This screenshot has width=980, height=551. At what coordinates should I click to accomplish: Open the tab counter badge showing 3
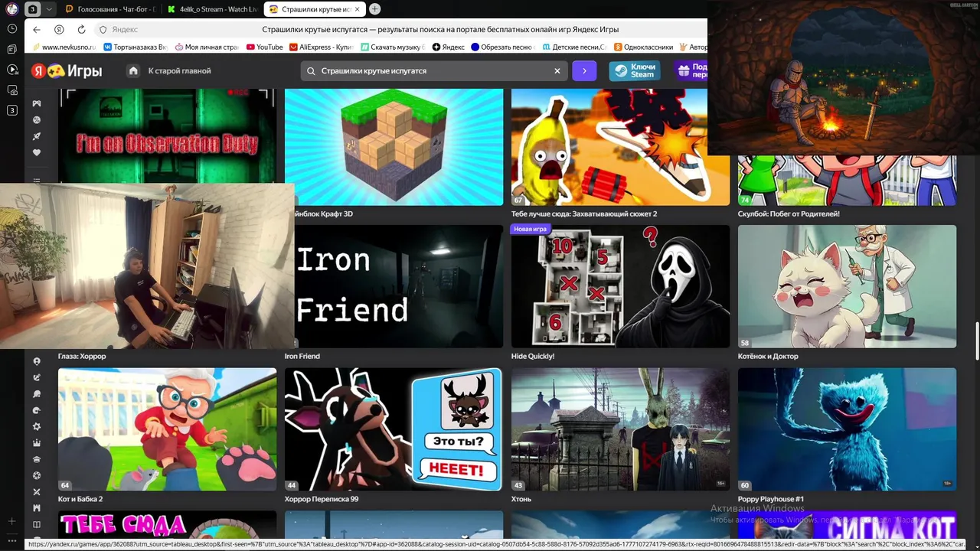coord(32,9)
